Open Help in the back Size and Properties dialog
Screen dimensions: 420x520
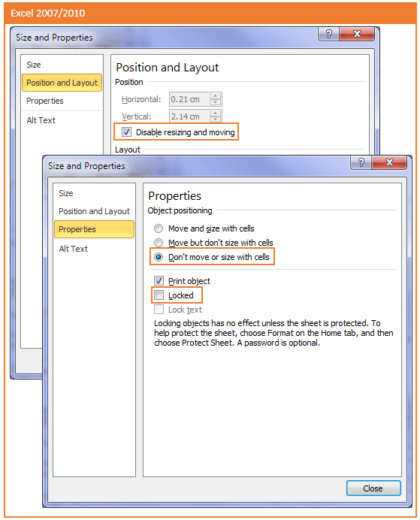(329, 34)
